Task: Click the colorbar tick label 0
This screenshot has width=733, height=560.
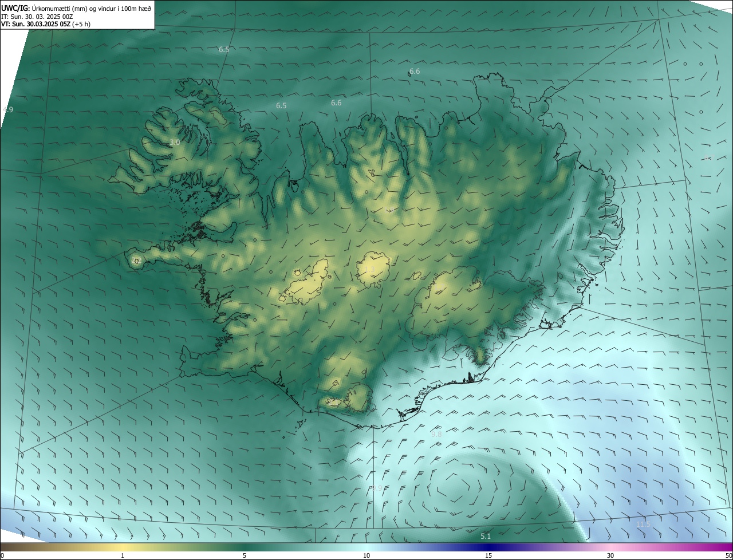Action: 2,555
